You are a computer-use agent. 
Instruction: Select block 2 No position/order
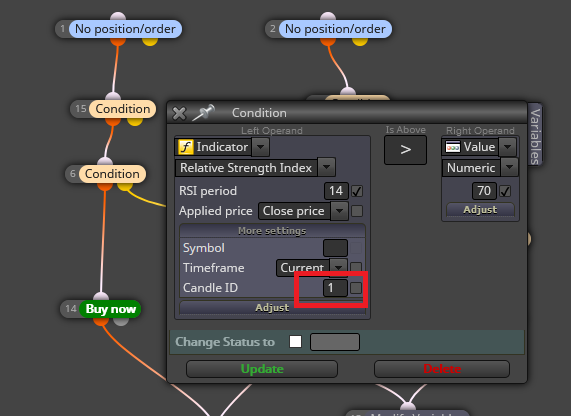(335, 29)
